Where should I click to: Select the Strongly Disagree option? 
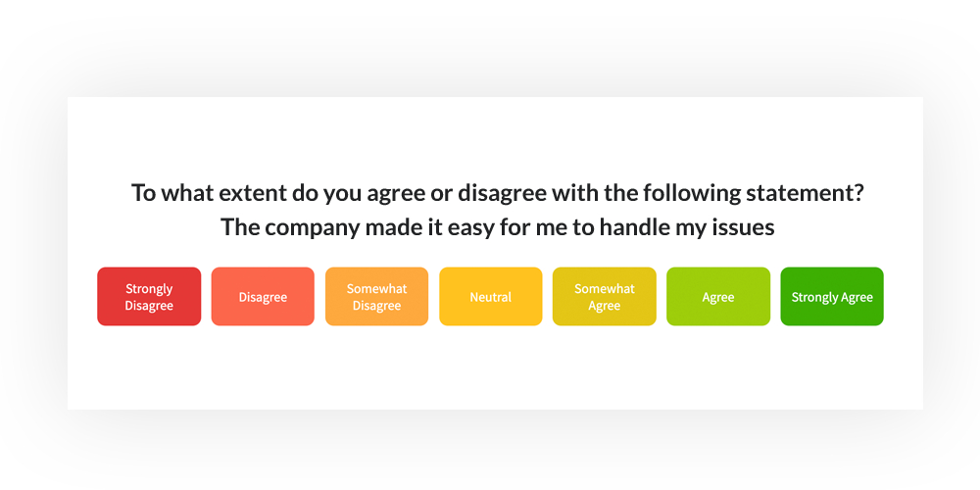point(149,296)
